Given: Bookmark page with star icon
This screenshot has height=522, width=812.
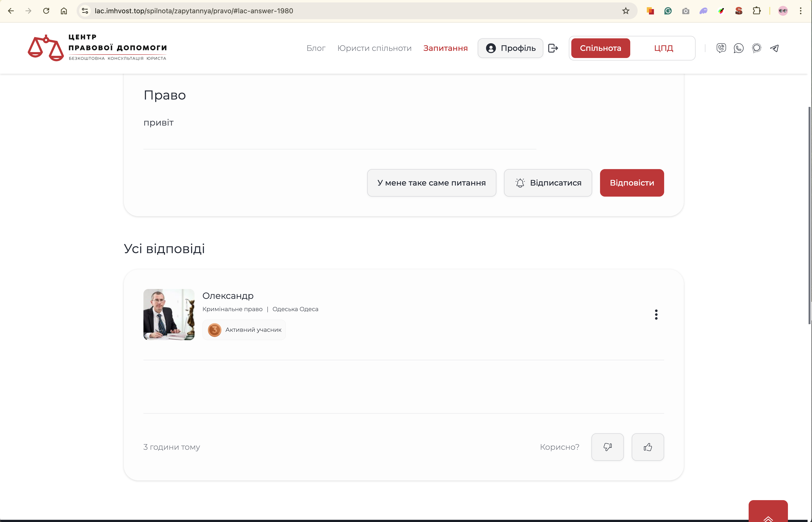Looking at the screenshot, I should click(x=625, y=11).
